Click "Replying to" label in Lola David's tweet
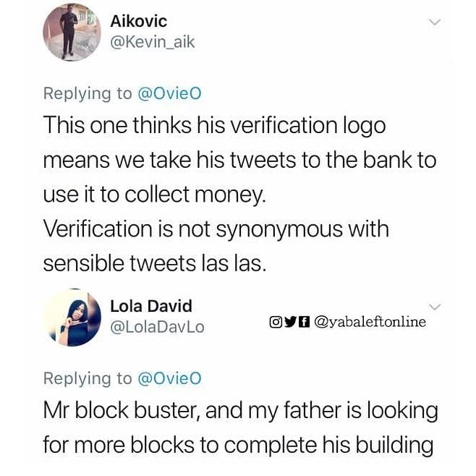Screen dimensions: 476x476 pos(88,378)
